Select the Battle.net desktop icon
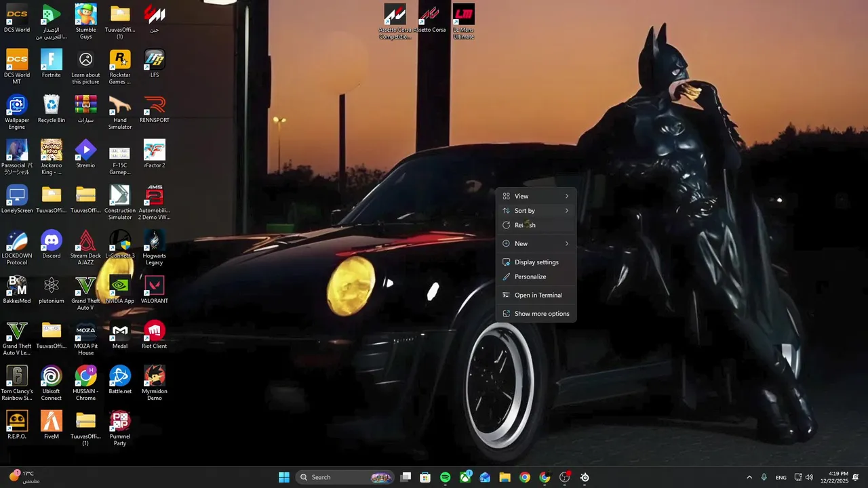This screenshot has height=488, width=868. (120, 380)
